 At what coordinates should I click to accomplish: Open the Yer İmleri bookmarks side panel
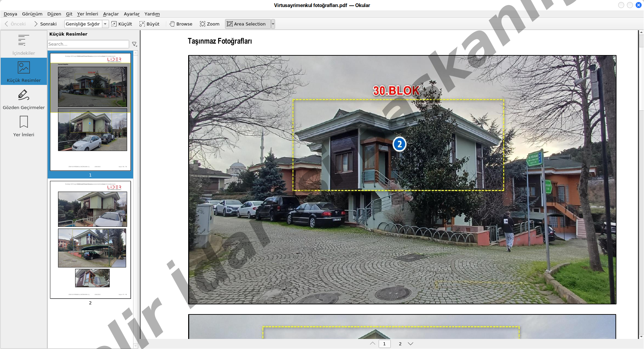pyautogui.click(x=23, y=126)
